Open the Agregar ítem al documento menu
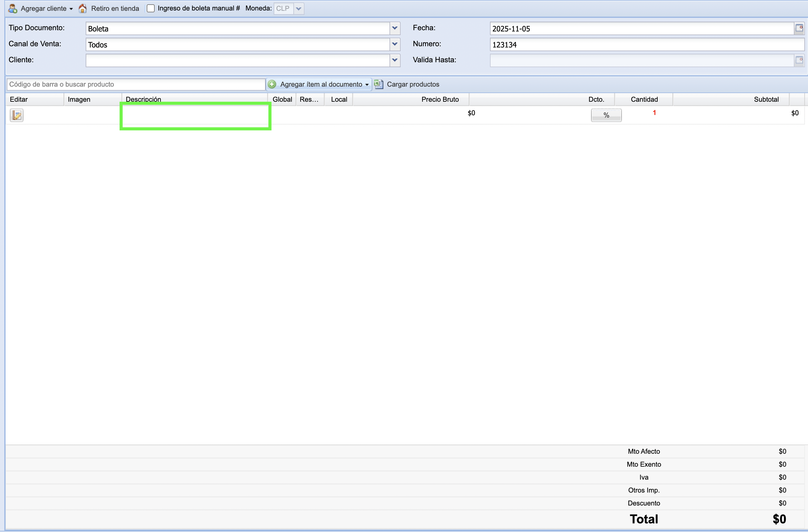 (x=367, y=84)
